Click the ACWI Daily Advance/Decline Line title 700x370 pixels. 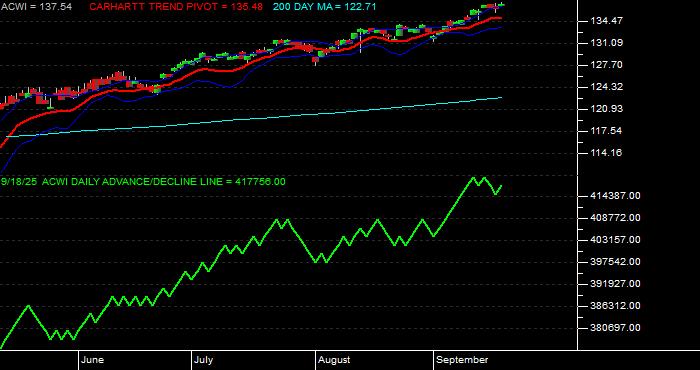(143, 182)
